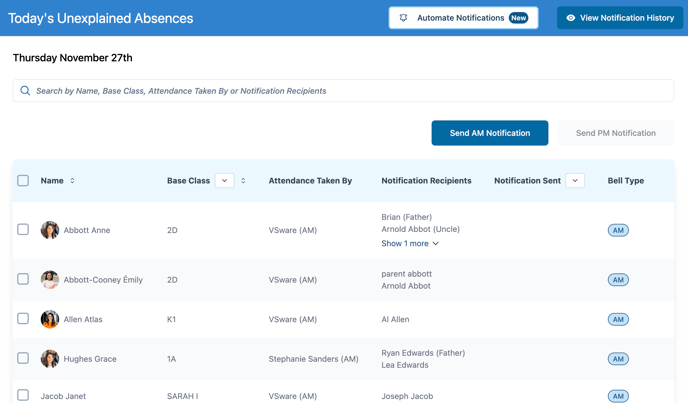The width and height of the screenshot is (688, 403).
Task: Click the AM badge for Abbott Anne
Action: (618, 230)
